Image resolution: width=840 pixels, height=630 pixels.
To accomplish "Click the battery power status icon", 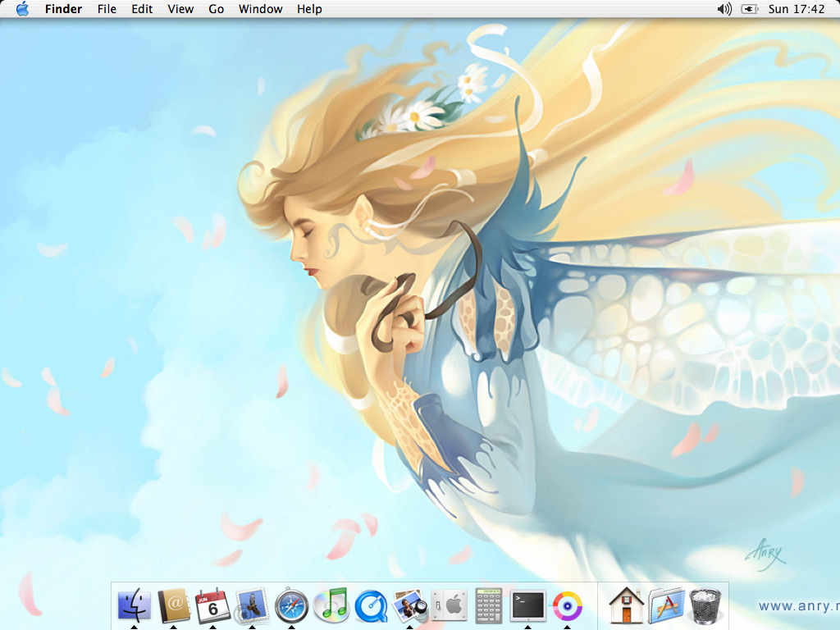I will coord(750,9).
